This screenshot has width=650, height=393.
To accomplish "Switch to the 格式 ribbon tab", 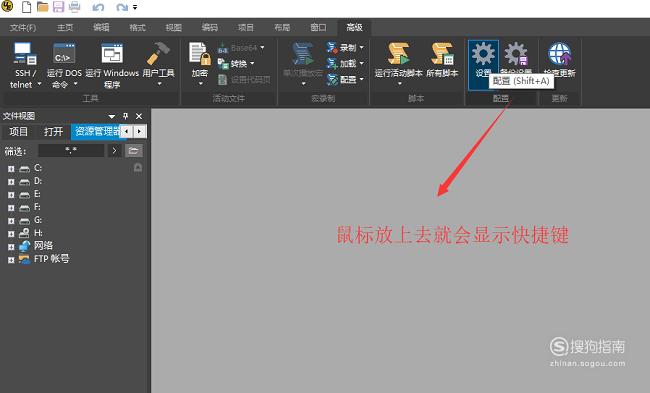I will [x=137, y=28].
